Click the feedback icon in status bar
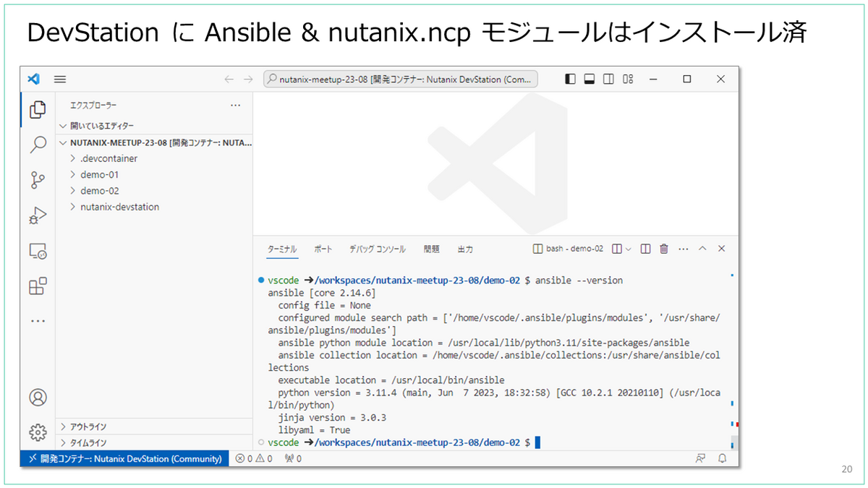Screen dimensions: 868x488 pyautogui.click(x=700, y=458)
